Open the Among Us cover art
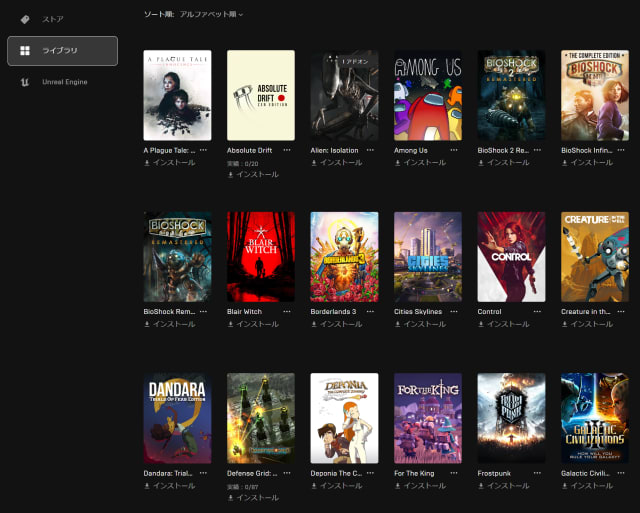This screenshot has height=513, width=640. pyautogui.click(x=428, y=95)
